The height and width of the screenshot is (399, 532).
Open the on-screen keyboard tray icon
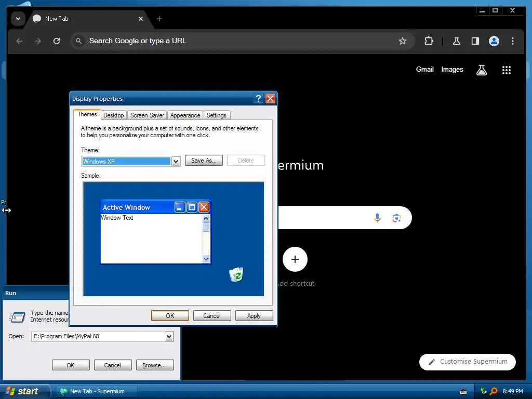[463, 392]
